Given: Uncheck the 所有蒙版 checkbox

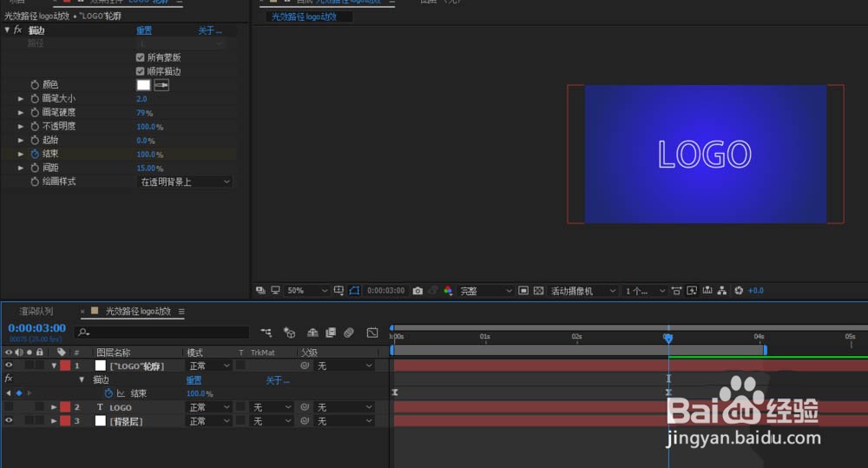Looking at the screenshot, I should [140, 57].
